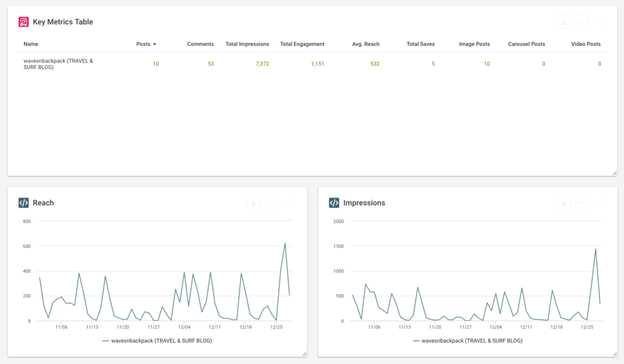Sort by Image Posts column header

pos(475,44)
